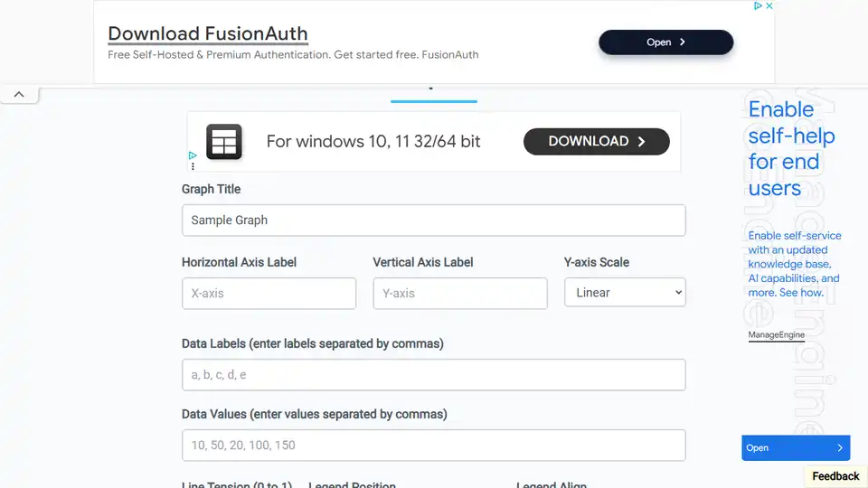The height and width of the screenshot is (488, 868).
Task: Open the Y-axis Scale Linear dropdown
Action: tap(625, 292)
